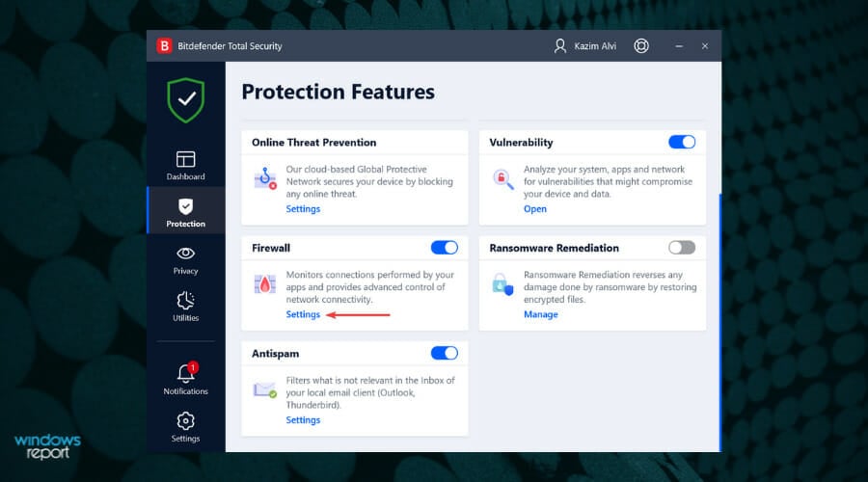Click the blue vertical scrollbar on right edge
The height and width of the screenshot is (482, 868).
720,322
